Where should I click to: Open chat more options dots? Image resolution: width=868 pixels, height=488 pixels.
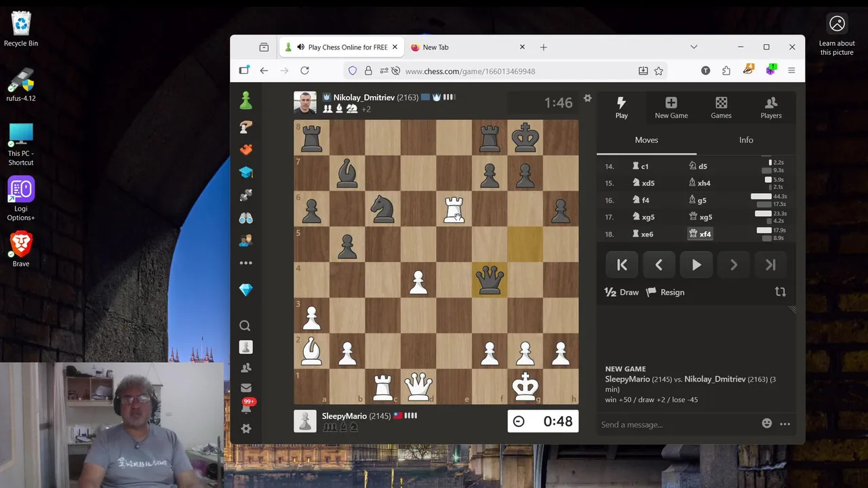click(x=785, y=424)
